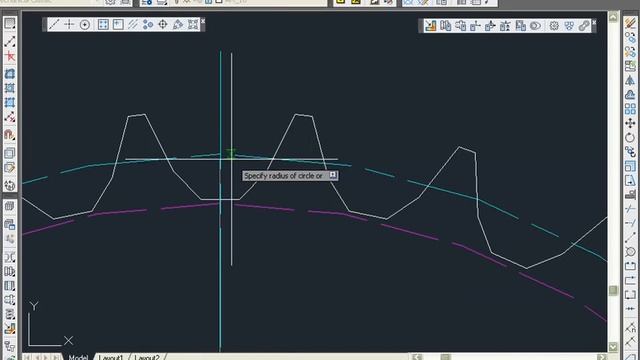640x360 pixels.
Task: Switch to the Model tab
Action: (x=78, y=357)
